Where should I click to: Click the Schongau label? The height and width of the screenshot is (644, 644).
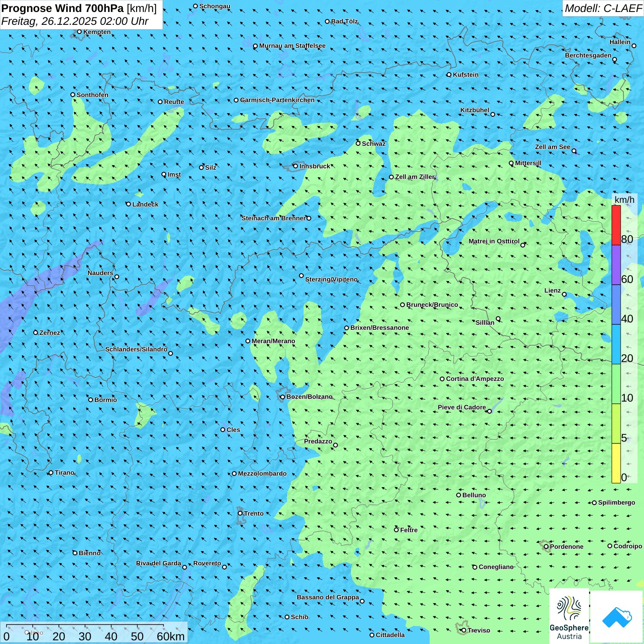[215, 6]
